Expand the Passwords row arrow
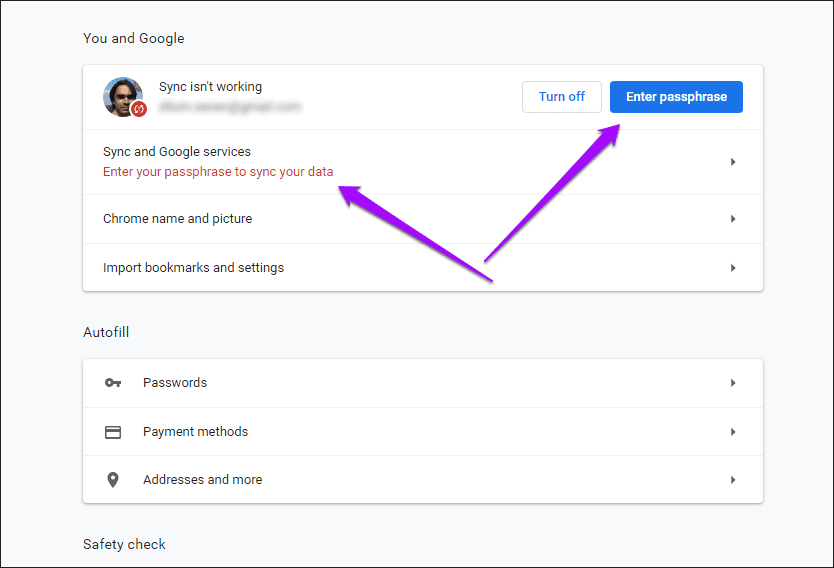The image size is (834, 568). click(x=733, y=383)
